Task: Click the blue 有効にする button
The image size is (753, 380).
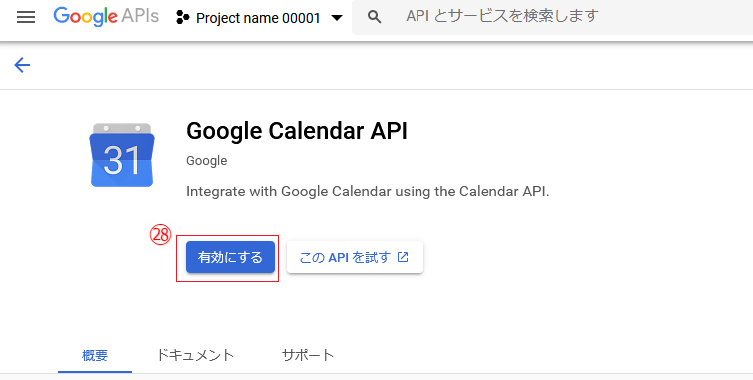Action: (231, 257)
